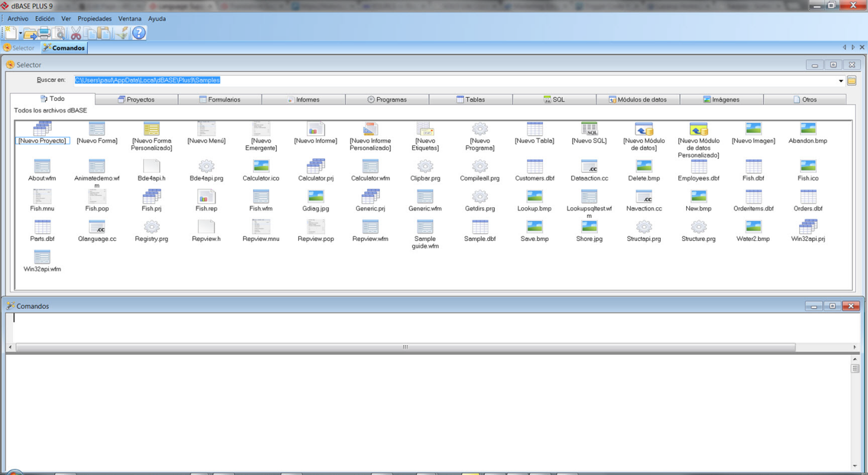Select the Formularios tab

tap(220, 100)
